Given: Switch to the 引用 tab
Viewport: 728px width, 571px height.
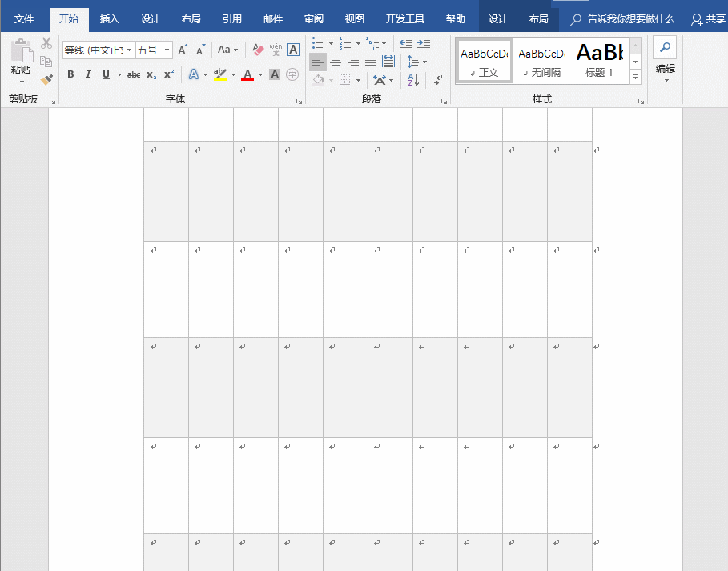Looking at the screenshot, I should point(231,19).
